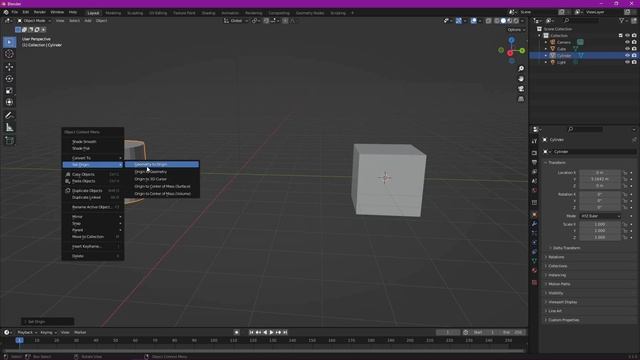
Task: Click the blue Z axis gizmo ball
Action: coord(511,40)
